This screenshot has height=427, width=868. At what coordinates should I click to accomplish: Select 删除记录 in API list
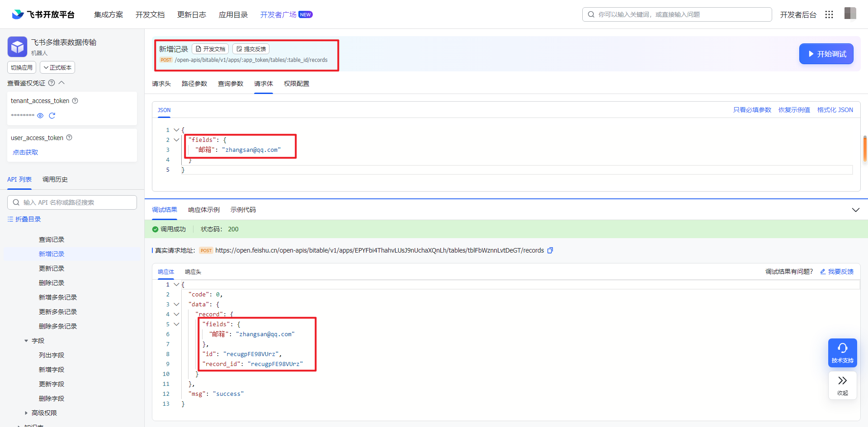52,283
